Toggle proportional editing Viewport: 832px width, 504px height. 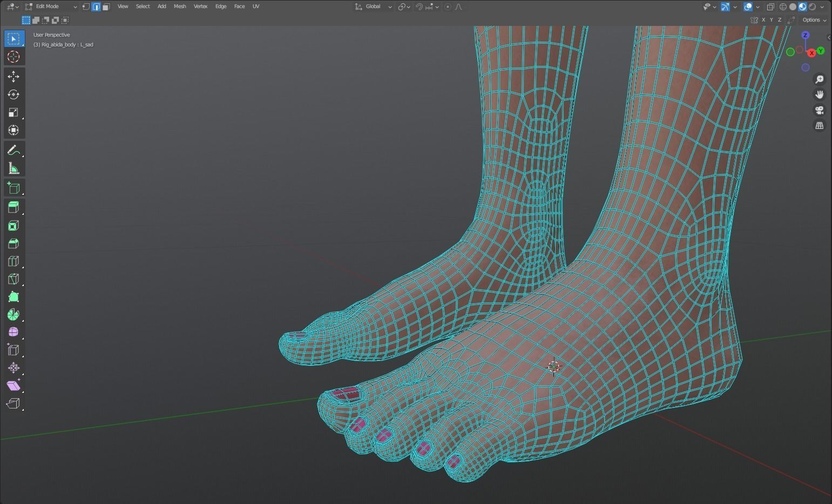448,6
